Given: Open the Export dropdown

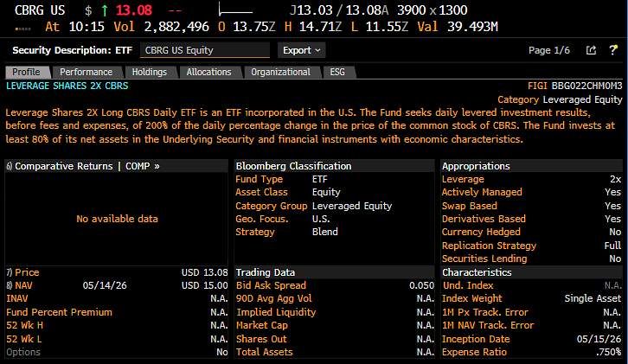Looking at the screenshot, I should coord(302,50).
